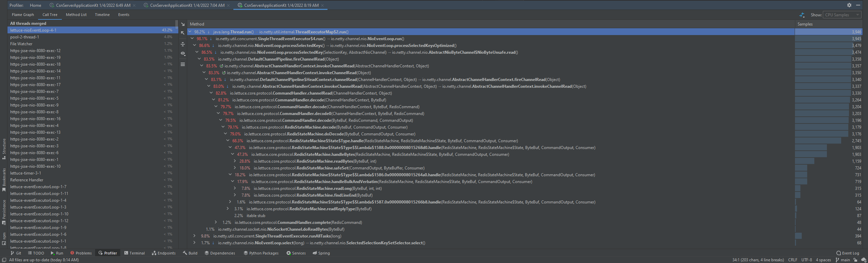
Task: Click the blue compare snapshots arrows icon
Action: [x=802, y=15]
